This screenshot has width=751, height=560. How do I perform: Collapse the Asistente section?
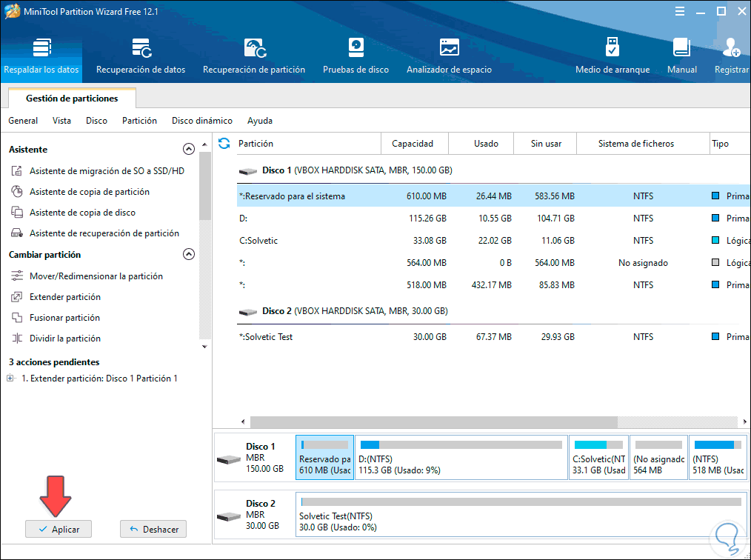[189, 149]
